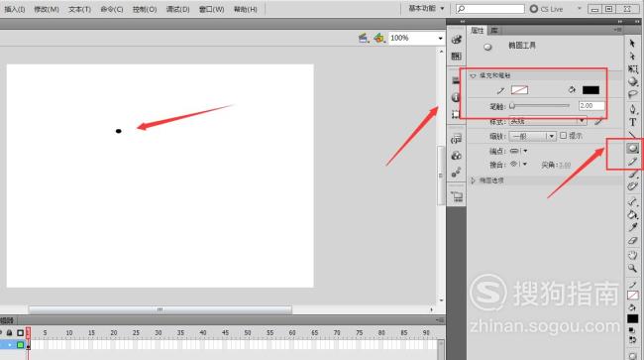This screenshot has height=360, width=644.
Task: Open the Insert (I) menu
Action: 15,9
